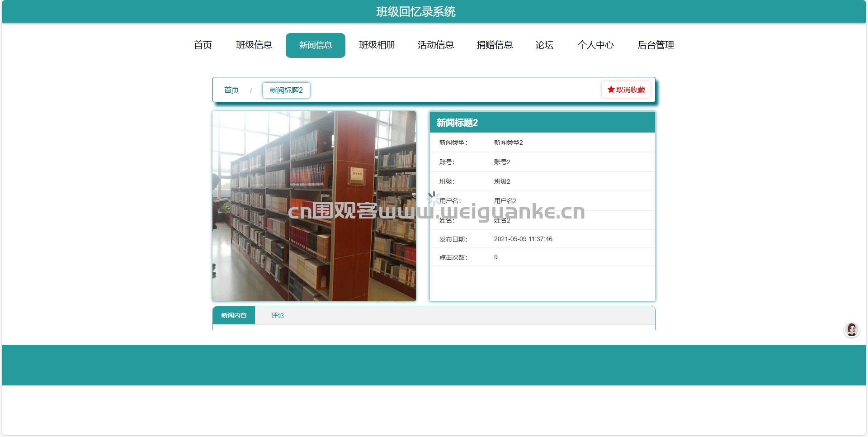Click the library bookshelf news image
This screenshot has height=437, width=868.
tap(314, 206)
